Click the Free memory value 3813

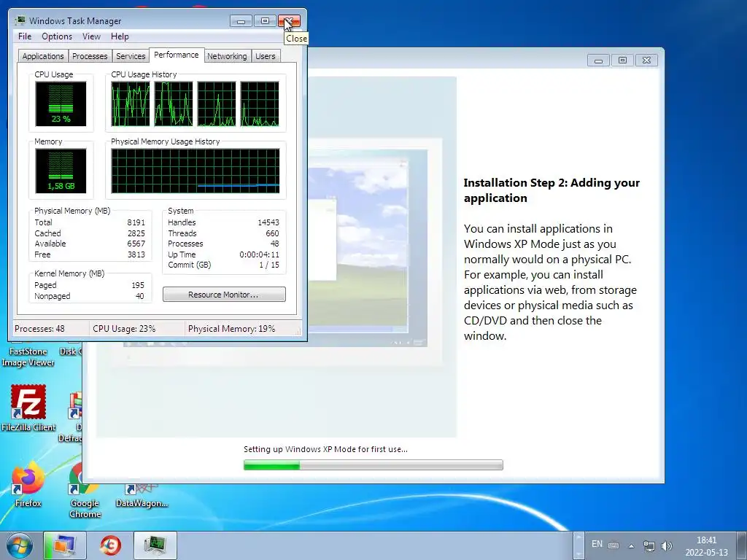click(136, 254)
